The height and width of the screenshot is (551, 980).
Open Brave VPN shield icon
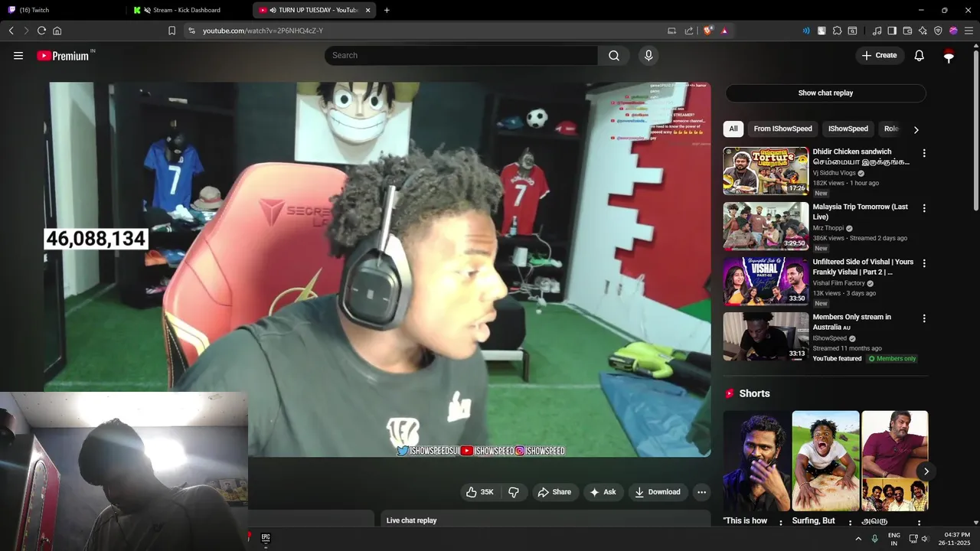938,31
